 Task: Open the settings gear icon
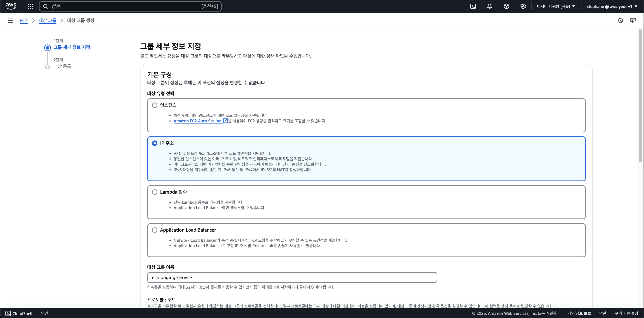(x=523, y=6)
